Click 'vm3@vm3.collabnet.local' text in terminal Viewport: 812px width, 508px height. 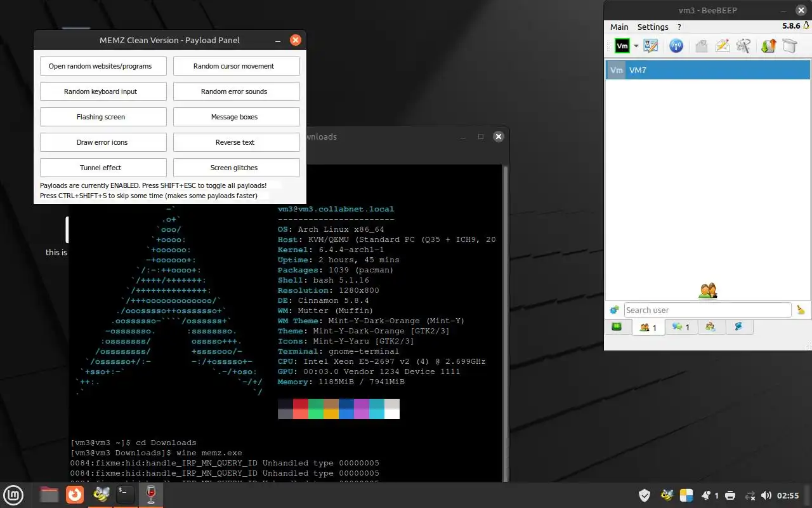[336, 209]
